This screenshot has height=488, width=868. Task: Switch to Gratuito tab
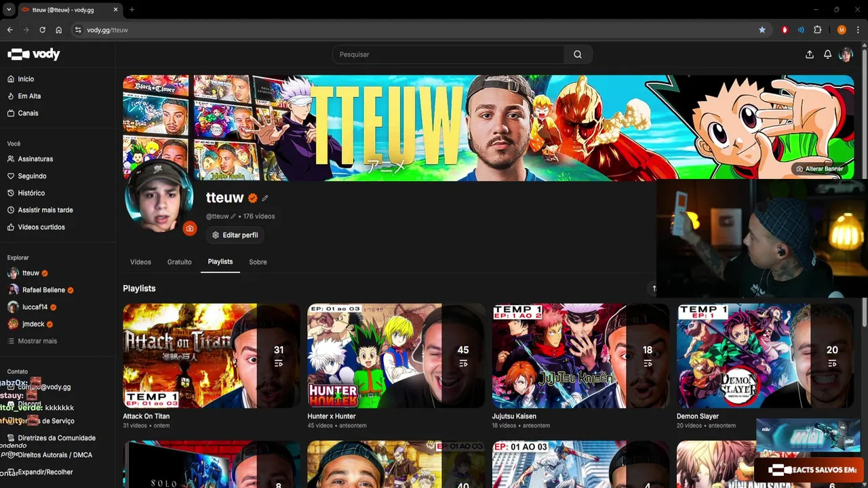tap(179, 262)
